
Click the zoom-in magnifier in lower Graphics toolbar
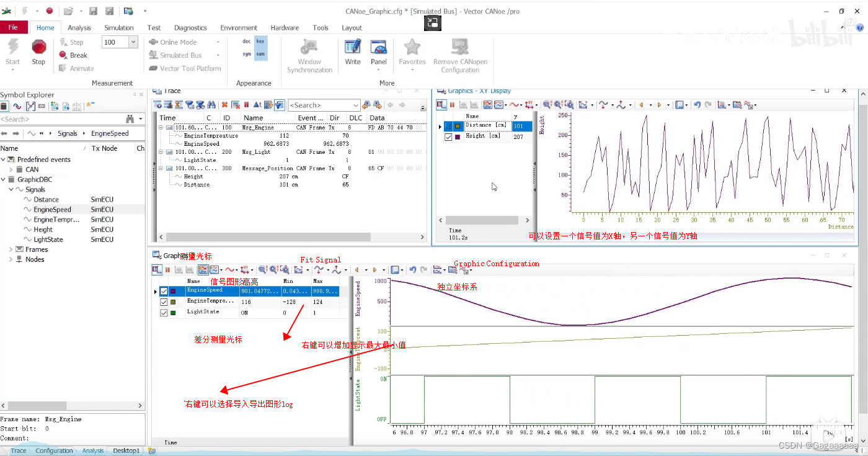click(x=273, y=270)
